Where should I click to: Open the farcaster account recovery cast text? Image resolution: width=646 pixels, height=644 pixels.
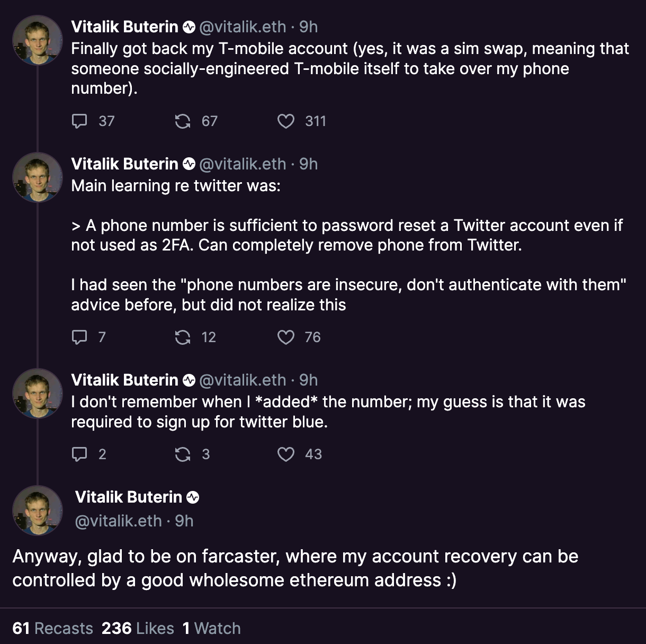[295, 568]
